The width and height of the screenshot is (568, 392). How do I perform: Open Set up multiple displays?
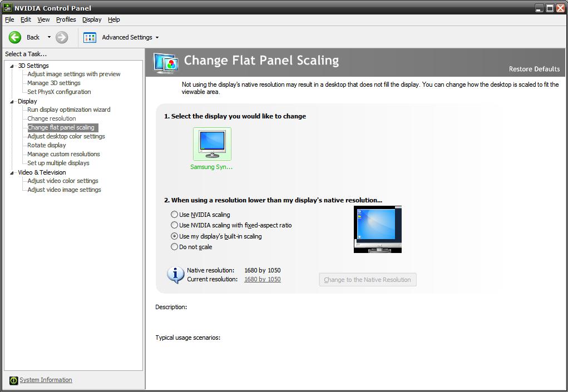click(x=58, y=163)
